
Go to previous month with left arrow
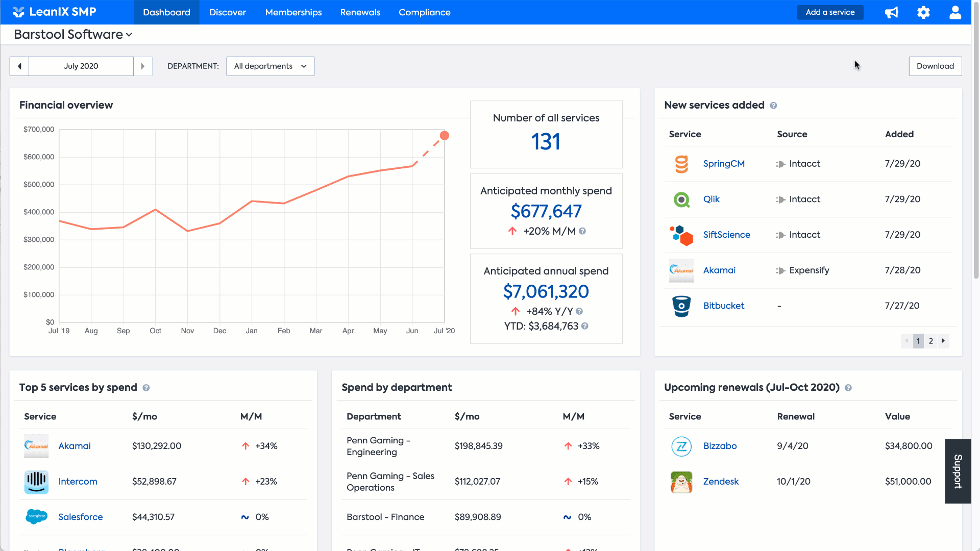(x=19, y=66)
